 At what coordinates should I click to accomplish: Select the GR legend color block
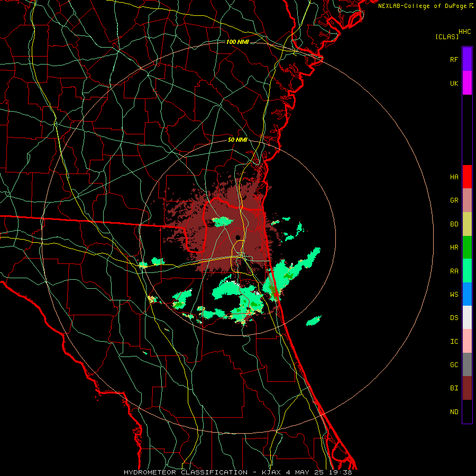tap(467, 200)
